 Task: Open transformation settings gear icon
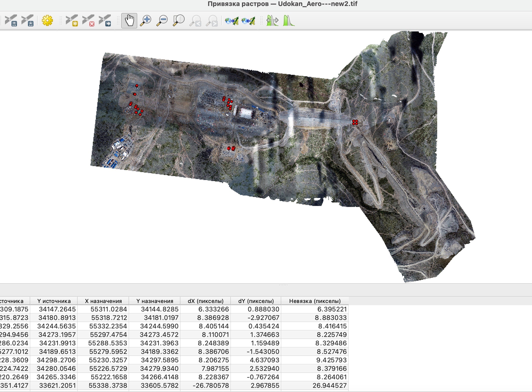(x=47, y=20)
